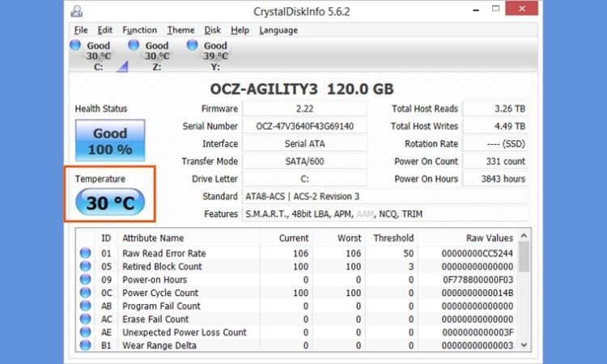Click the Drive Letter field
Image resolution: width=607 pixels, height=364 pixels.
(304, 179)
